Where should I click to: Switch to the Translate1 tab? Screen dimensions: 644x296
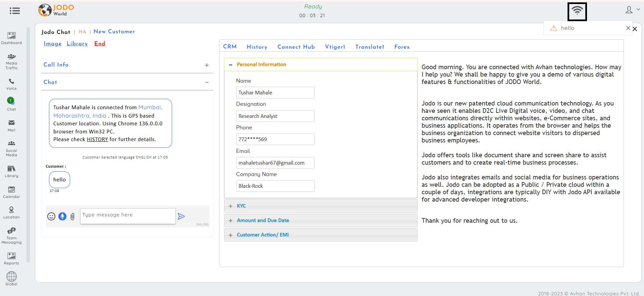[x=370, y=47]
